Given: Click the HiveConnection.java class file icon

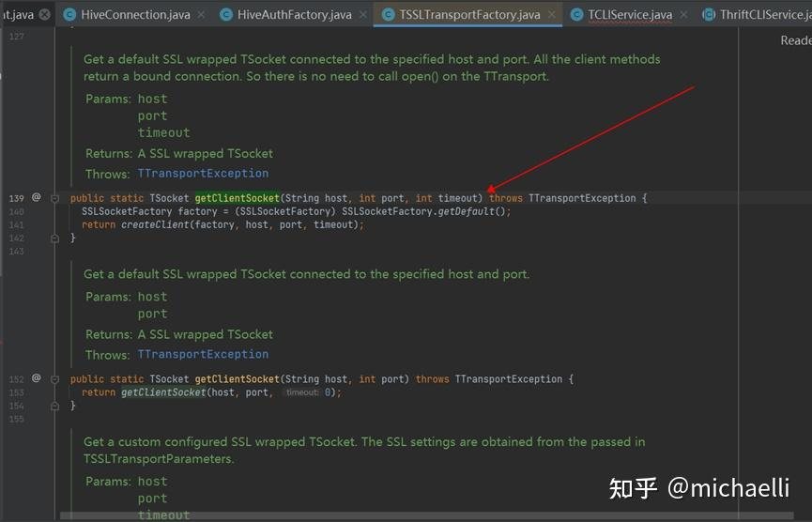Looking at the screenshot, I should pos(70,14).
